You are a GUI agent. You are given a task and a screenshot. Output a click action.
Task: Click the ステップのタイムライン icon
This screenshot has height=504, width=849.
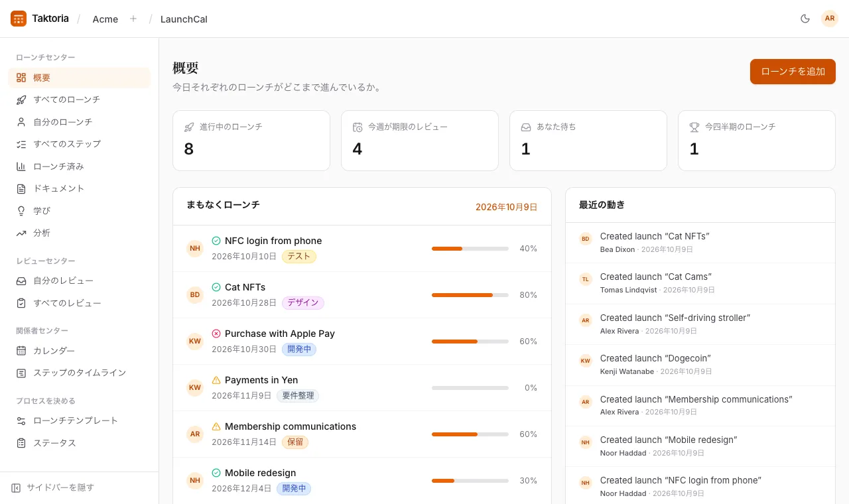point(21,373)
